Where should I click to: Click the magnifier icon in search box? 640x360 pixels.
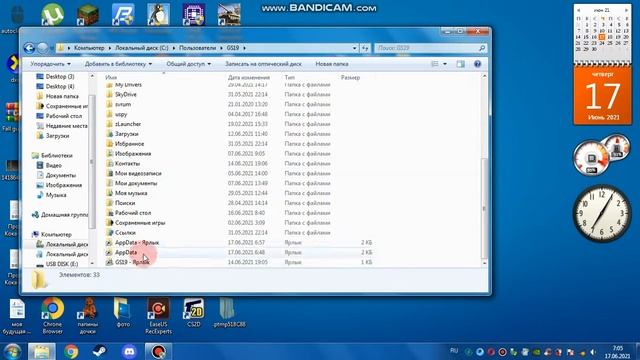[x=482, y=48]
